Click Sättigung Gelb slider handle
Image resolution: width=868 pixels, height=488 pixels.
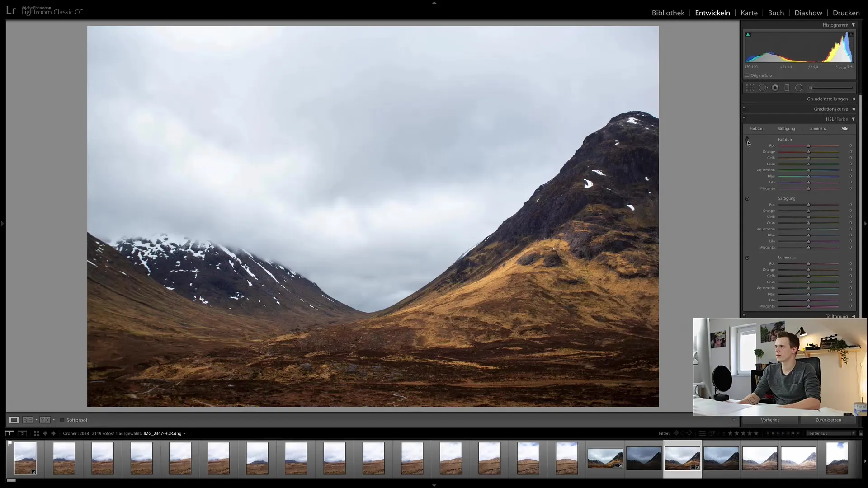pos(809,217)
